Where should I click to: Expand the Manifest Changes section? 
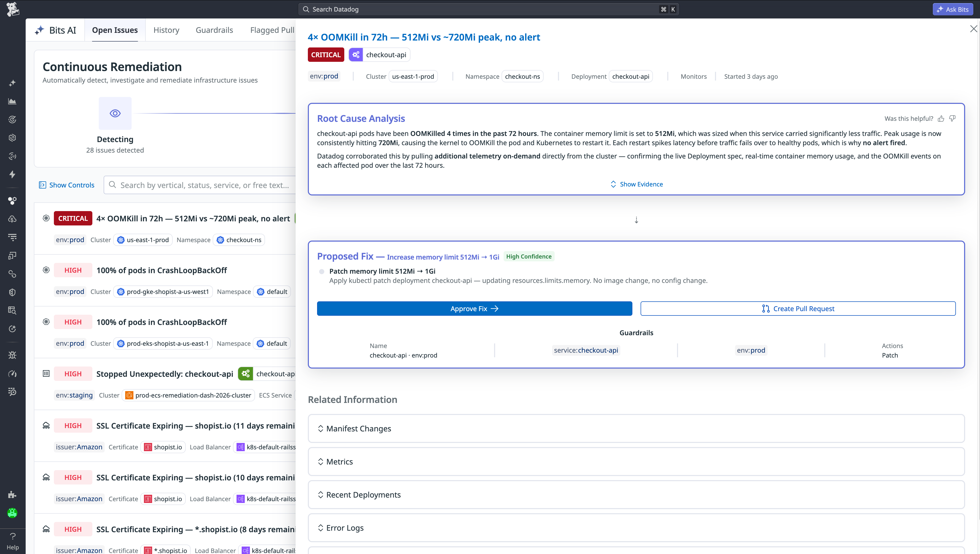(x=636, y=428)
